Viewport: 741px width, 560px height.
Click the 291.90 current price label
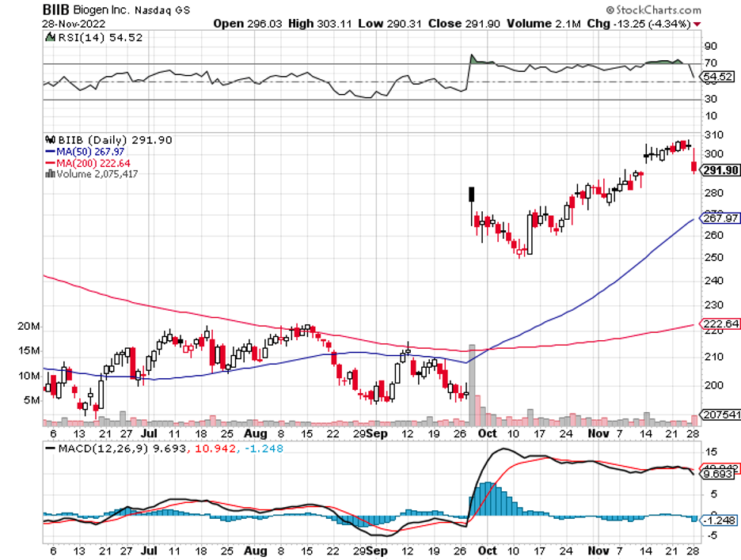720,170
